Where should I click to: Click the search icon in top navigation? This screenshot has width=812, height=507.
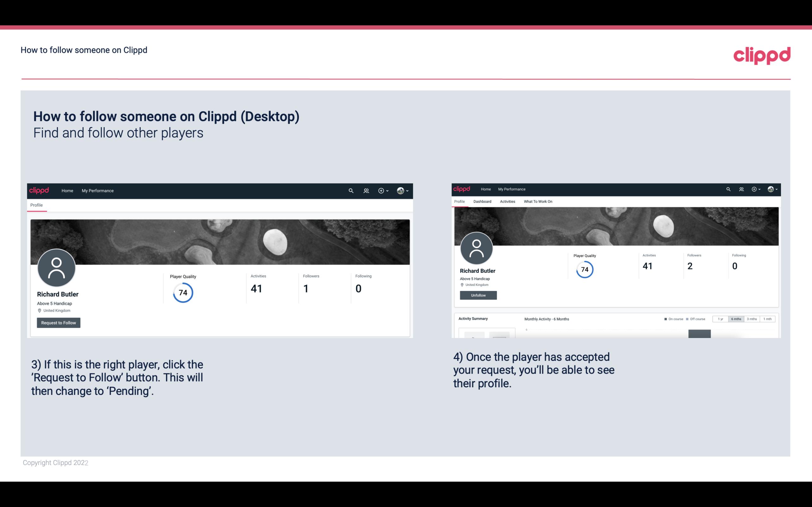(350, 190)
